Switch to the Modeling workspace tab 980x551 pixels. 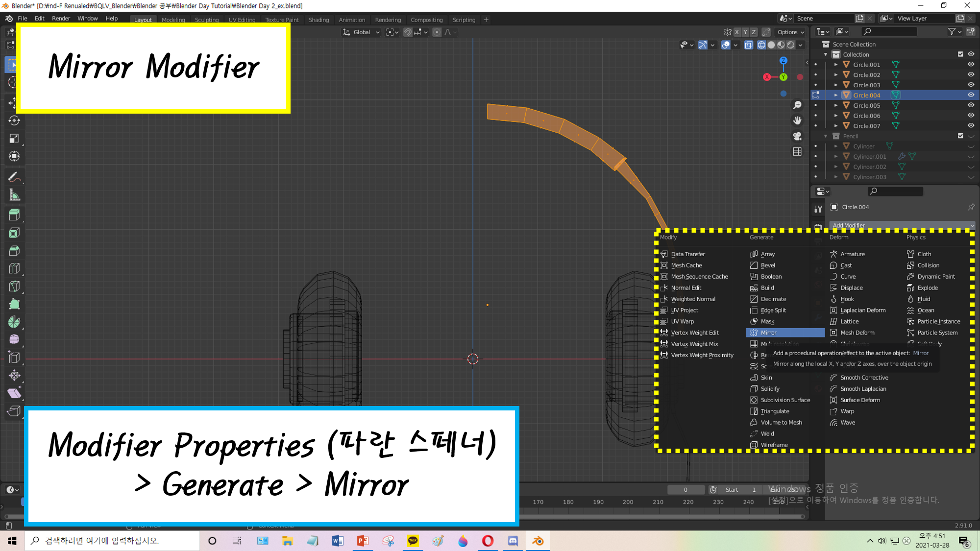(173, 20)
